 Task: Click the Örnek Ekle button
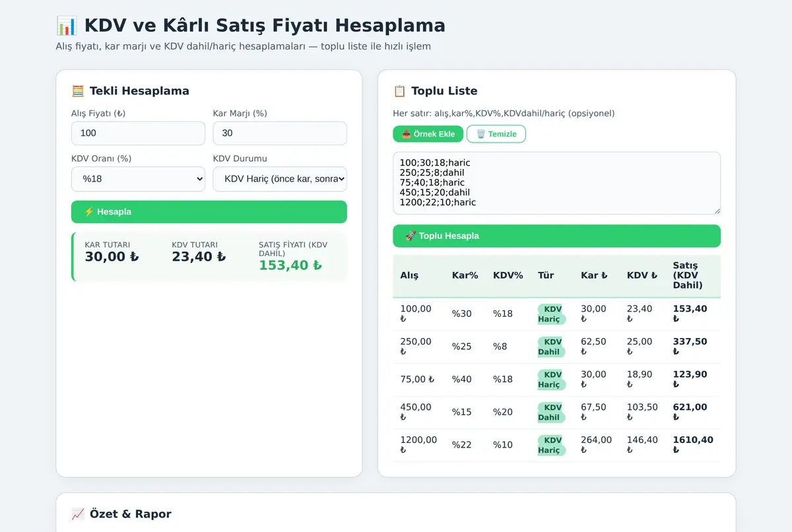click(x=428, y=134)
